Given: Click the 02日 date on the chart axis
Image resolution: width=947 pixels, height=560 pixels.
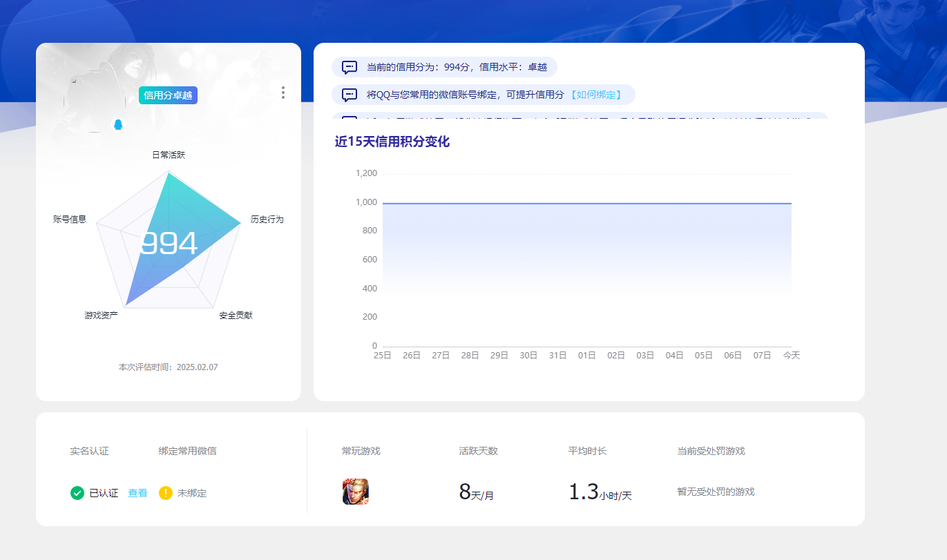Looking at the screenshot, I should click(x=616, y=355).
